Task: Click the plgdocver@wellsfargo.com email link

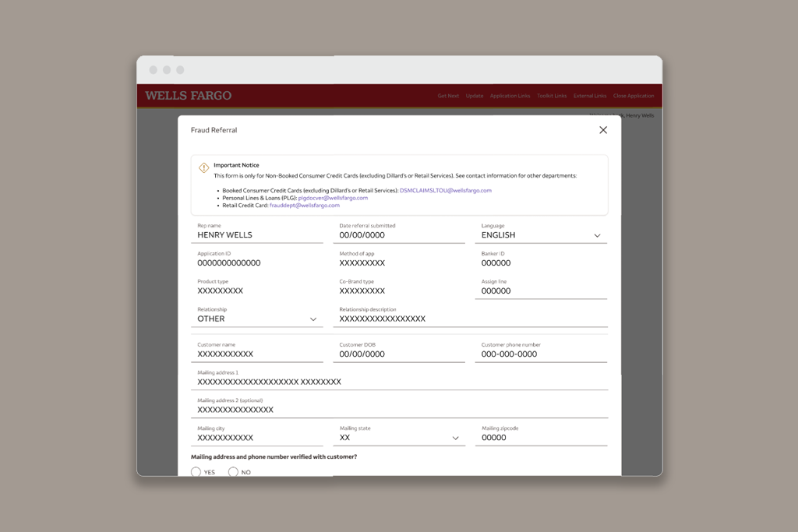Action: (x=333, y=198)
